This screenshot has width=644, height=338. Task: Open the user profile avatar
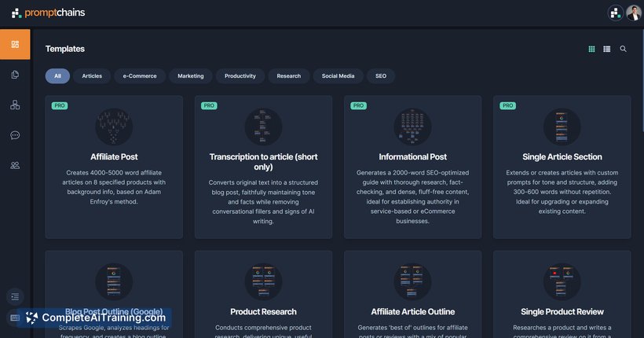pos(634,13)
